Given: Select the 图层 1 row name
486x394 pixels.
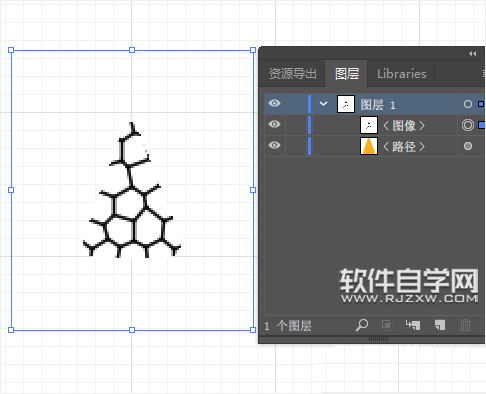Looking at the screenshot, I should (378, 105).
